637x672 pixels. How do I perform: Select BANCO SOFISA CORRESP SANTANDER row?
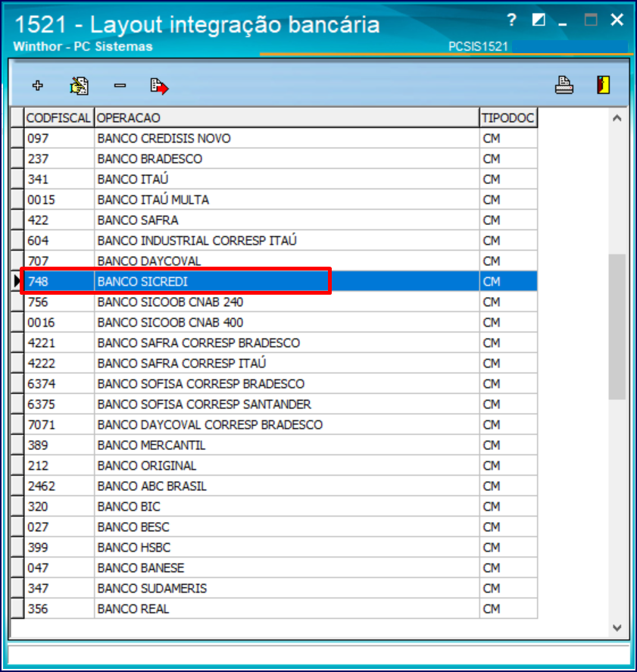point(280,404)
